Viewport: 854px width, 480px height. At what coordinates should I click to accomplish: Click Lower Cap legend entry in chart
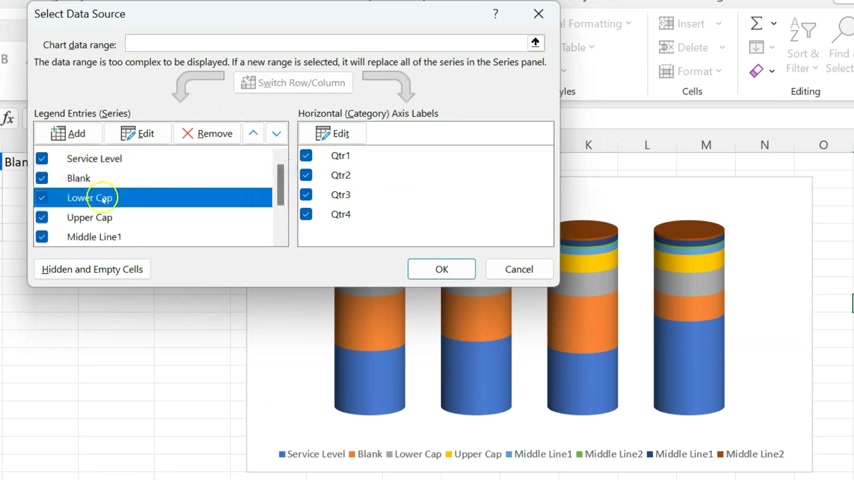414,454
